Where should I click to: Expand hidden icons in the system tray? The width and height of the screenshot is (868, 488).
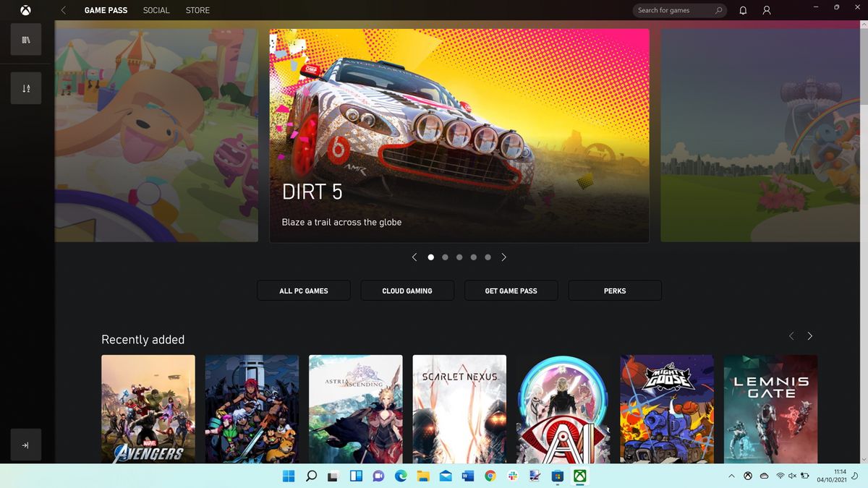(731, 476)
